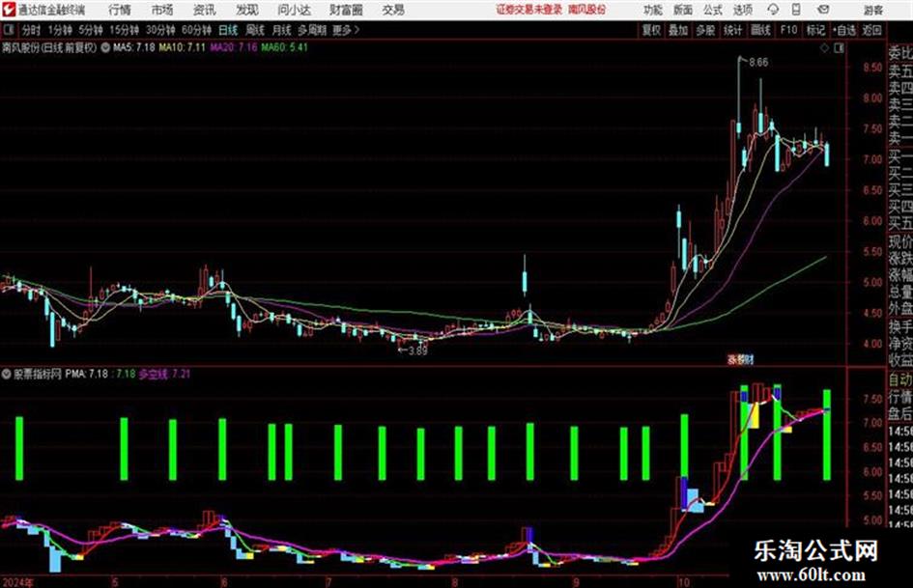Click the 2024年 date axis label
The width and height of the screenshot is (913, 588).
[18, 581]
